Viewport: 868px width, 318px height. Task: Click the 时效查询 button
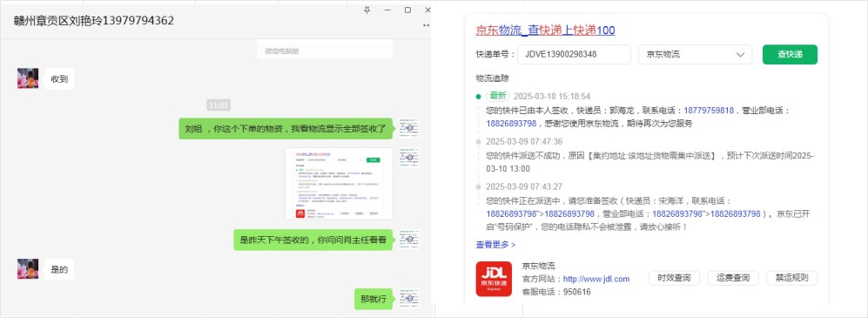click(674, 278)
